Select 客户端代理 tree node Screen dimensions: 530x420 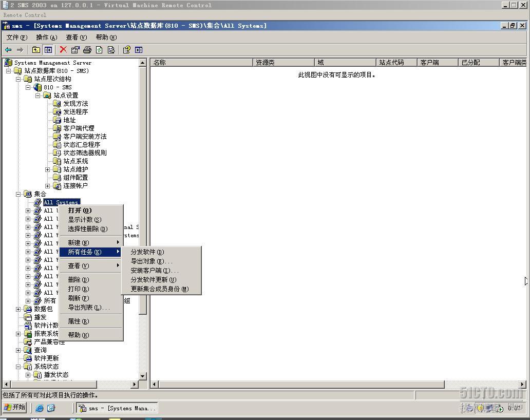79,128
